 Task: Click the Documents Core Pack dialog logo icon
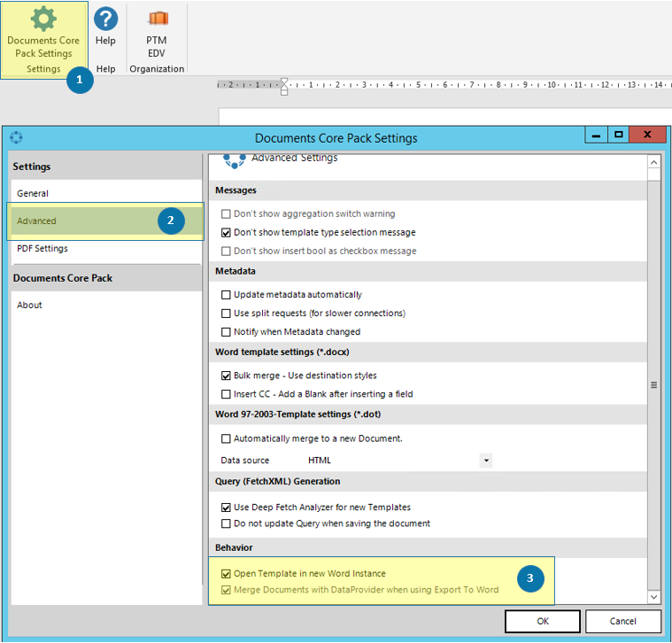(x=16, y=137)
